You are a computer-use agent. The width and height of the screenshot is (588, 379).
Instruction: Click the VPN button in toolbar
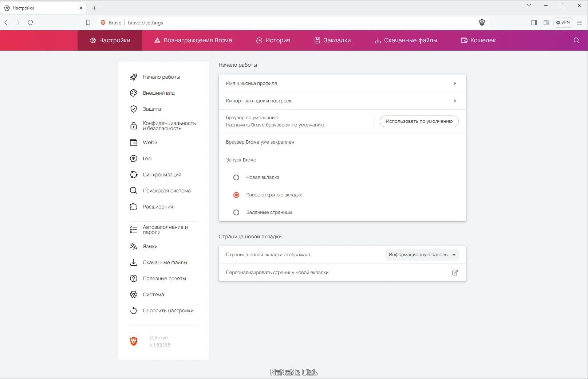click(x=563, y=23)
